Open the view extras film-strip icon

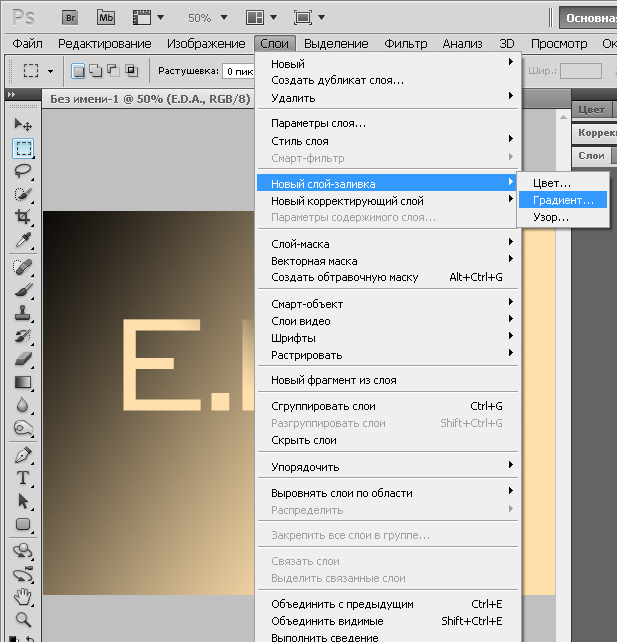point(142,18)
